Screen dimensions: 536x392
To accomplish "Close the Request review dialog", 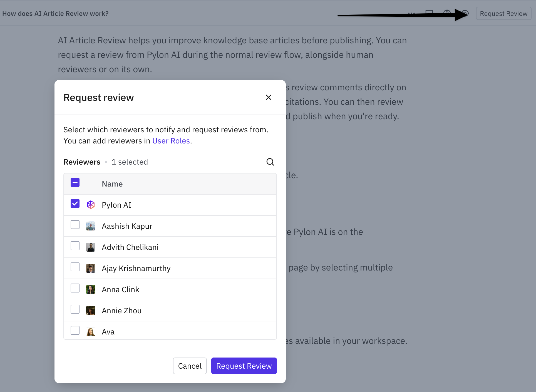I will (x=268, y=97).
